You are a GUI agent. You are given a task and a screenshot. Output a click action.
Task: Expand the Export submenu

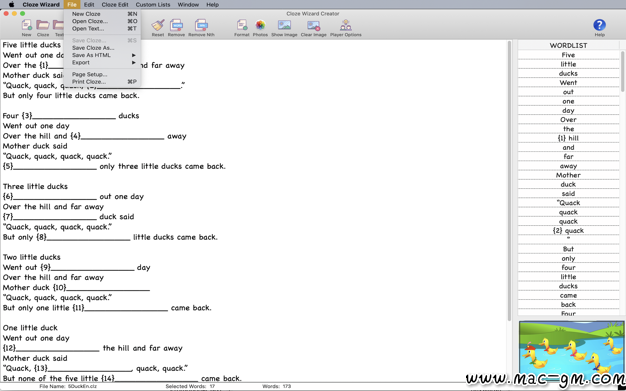click(x=102, y=62)
